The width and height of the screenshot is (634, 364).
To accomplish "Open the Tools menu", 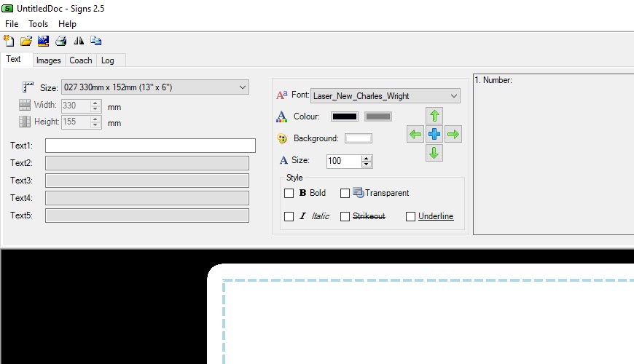I will click(38, 24).
